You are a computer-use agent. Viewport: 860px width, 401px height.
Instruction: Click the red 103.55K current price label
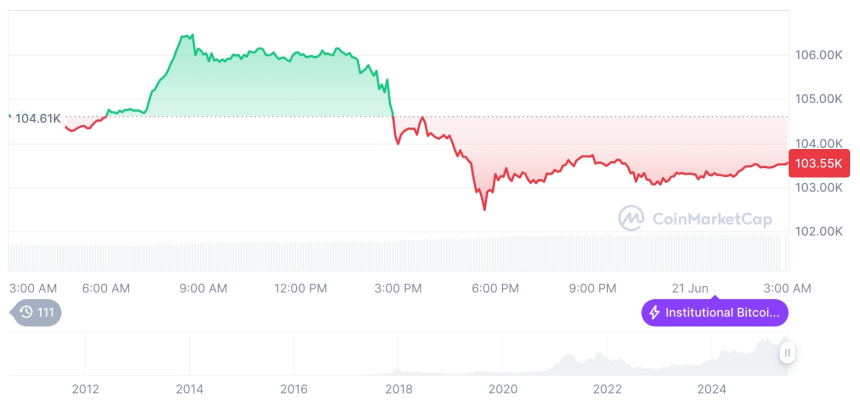click(x=818, y=163)
